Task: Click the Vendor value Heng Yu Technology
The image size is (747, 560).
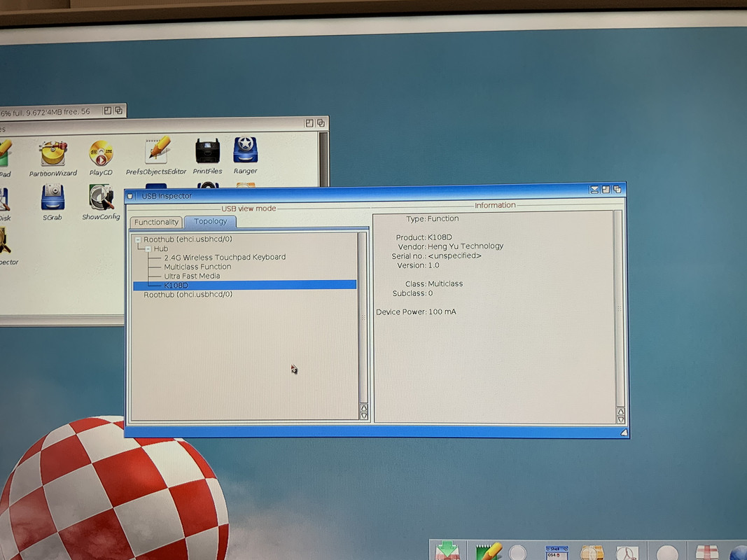Action: pyautogui.click(x=466, y=246)
